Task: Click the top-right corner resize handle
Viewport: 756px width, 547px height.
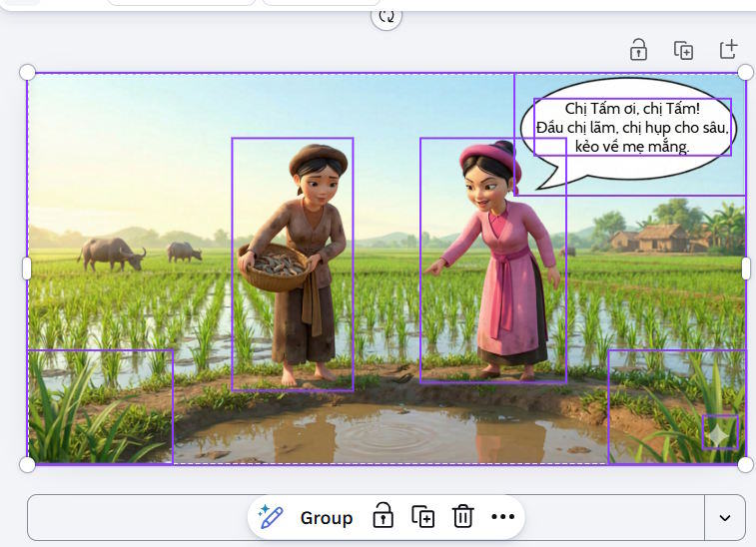Action: [745, 72]
